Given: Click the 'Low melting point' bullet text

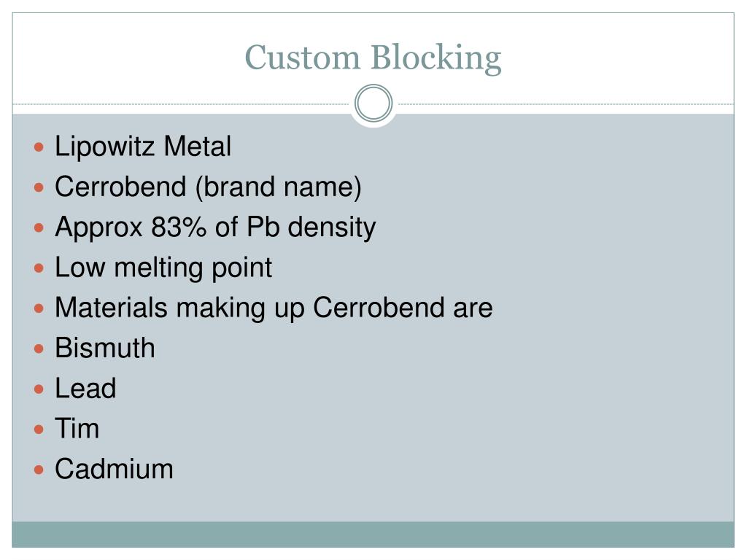Looking at the screenshot, I should click(x=163, y=268).
